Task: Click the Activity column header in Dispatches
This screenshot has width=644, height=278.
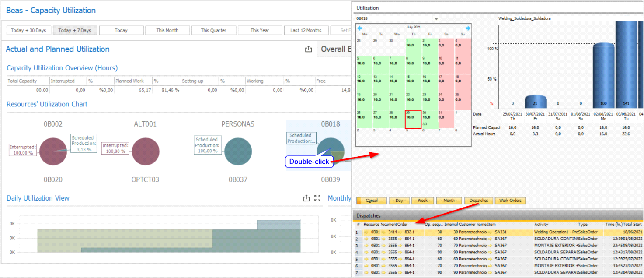Action: pyautogui.click(x=541, y=225)
